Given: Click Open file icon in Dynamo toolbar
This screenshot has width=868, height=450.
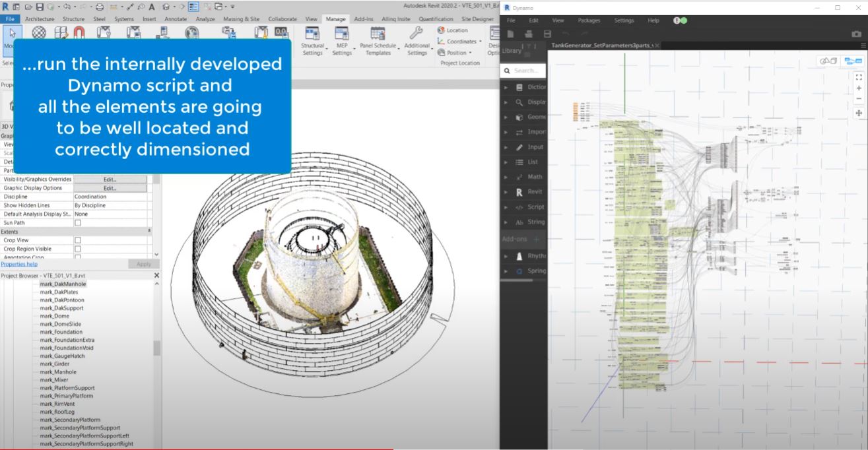Looking at the screenshot, I should [x=529, y=34].
